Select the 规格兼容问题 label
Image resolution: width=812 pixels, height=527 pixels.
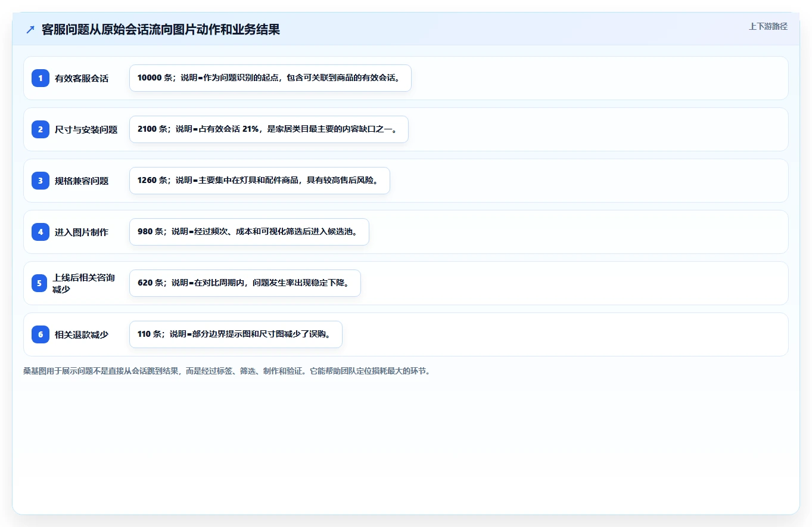[x=82, y=181]
